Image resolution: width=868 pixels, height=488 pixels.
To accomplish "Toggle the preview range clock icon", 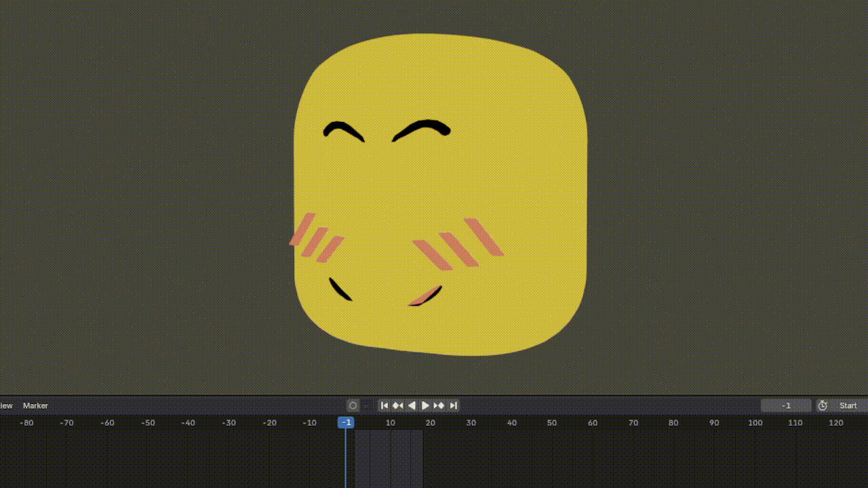I will pyautogui.click(x=823, y=405).
